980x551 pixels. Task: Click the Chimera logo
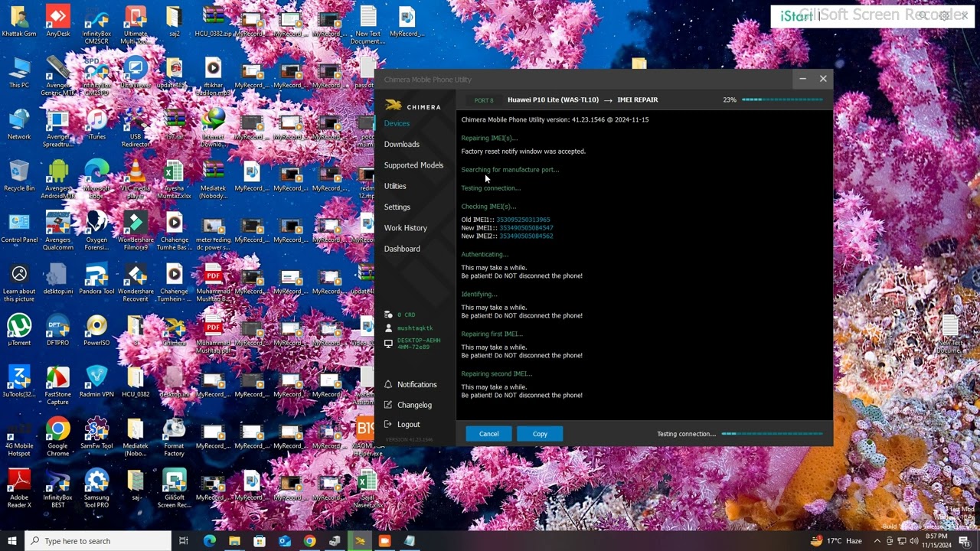(x=413, y=106)
